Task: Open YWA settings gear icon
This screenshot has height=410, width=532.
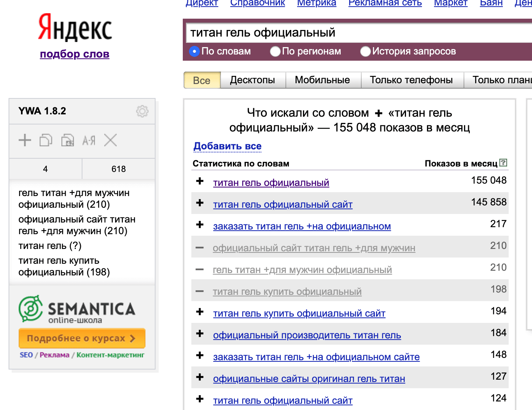Action: click(x=142, y=111)
